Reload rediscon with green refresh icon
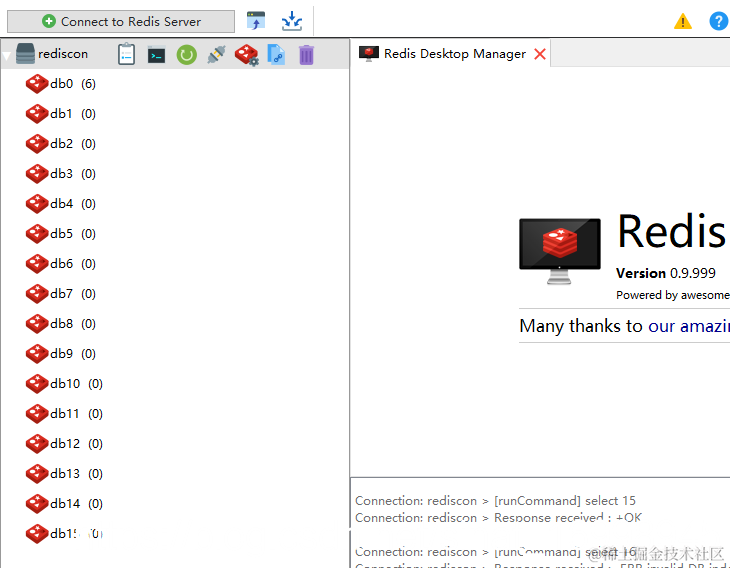The image size is (730, 568). coord(187,55)
